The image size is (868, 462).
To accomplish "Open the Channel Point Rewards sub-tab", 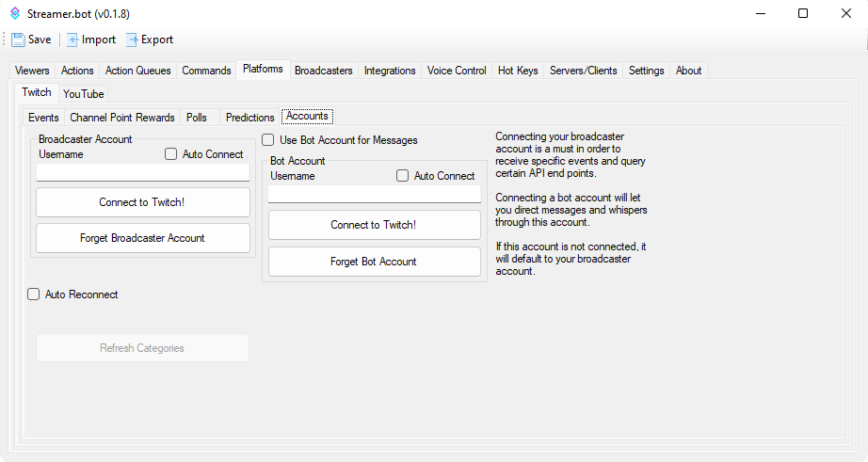I will click(121, 118).
